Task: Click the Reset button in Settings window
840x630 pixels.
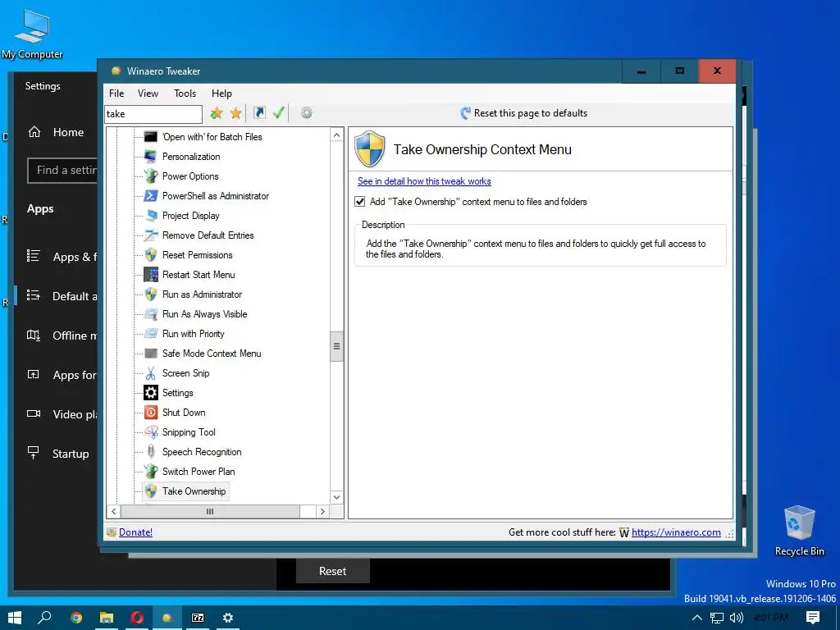Action: (333, 571)
